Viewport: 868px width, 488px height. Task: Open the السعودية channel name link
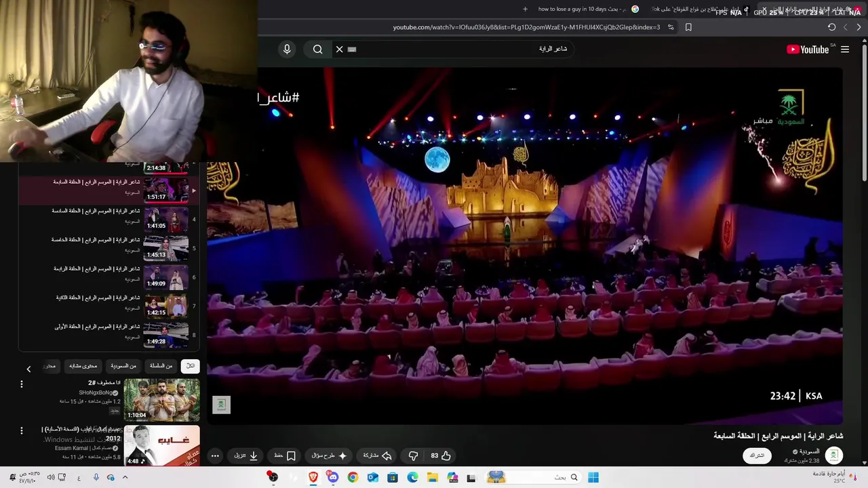809,451
